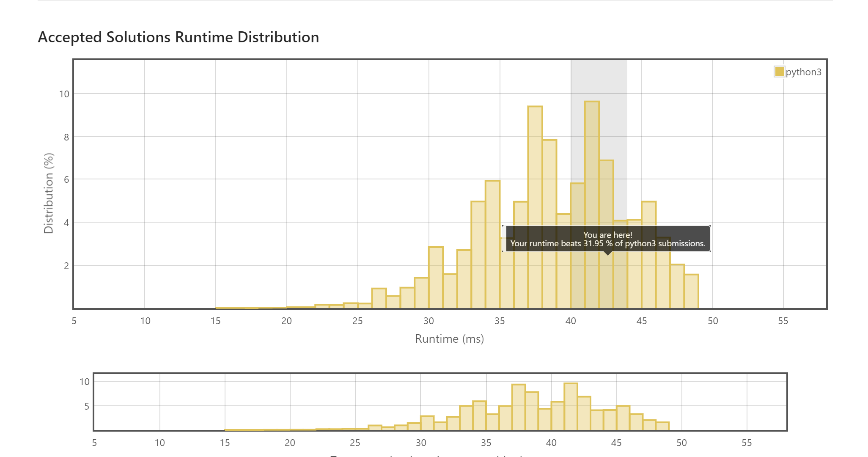Viewport: 868px width, 457px height.
Task: Click the tallest bar near 41 ms
Action: (x=592, y=169)
